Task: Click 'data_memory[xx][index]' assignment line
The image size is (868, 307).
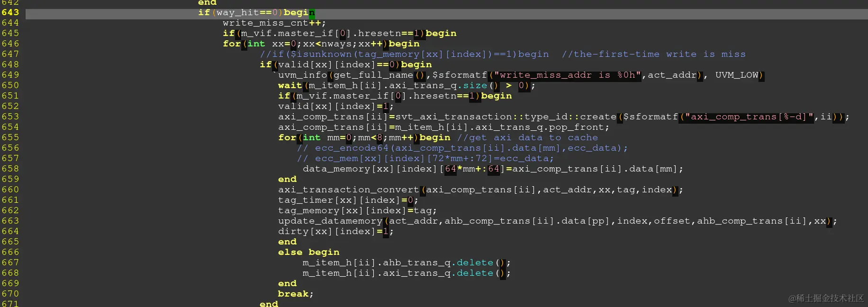Action: tap(493, 169)
